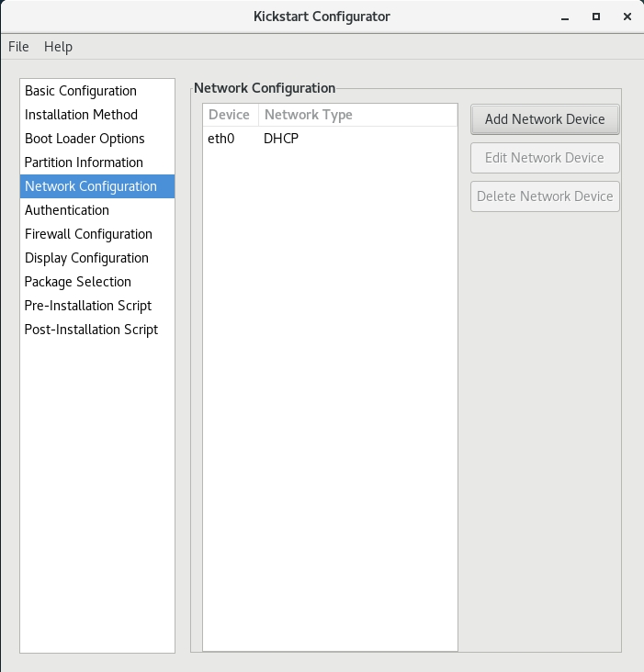Select Network Configuration in the sidebar
The image size is (644, 672).
pyautogui.click(x=91, y=186)
